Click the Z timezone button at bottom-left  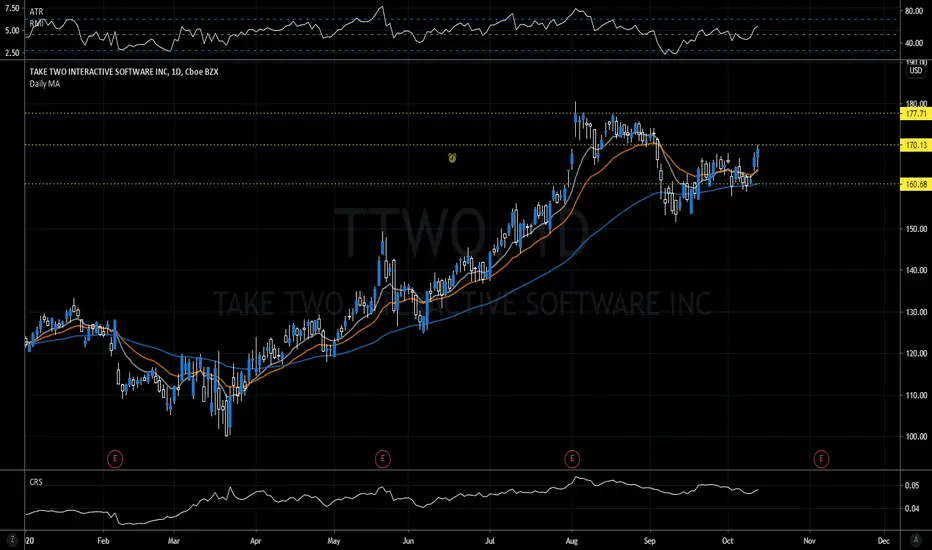coord(12,540)
